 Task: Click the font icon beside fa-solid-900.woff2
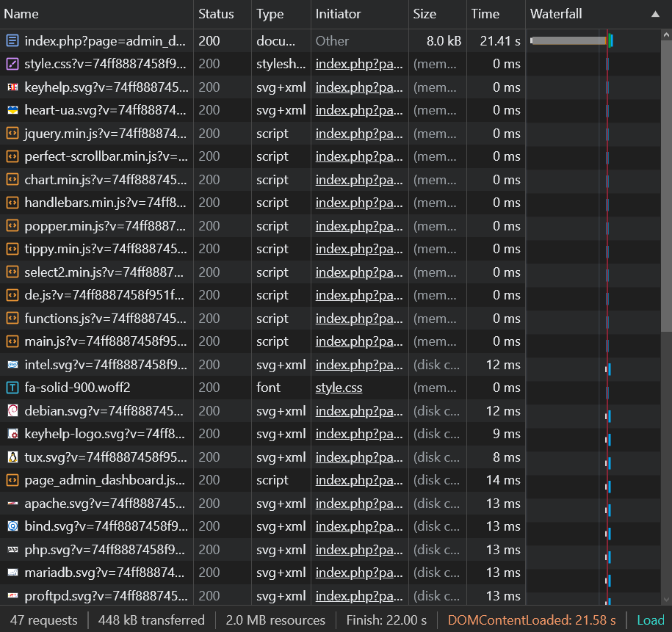tap(12, 388)
